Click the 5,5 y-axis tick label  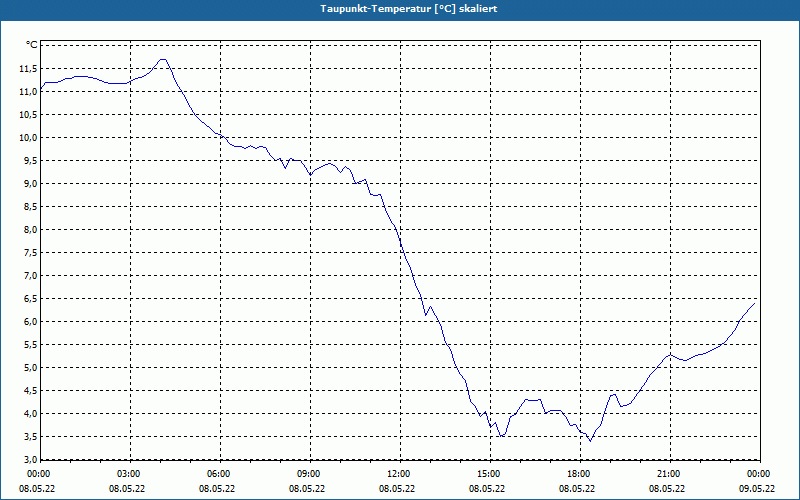click(30, 344)
